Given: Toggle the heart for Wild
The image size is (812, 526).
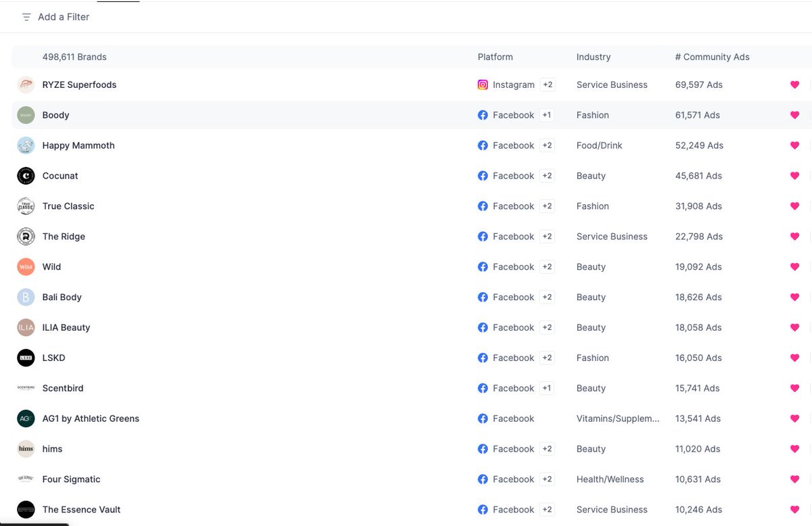Looking at the screenshot, I should [x=794, y=267].
